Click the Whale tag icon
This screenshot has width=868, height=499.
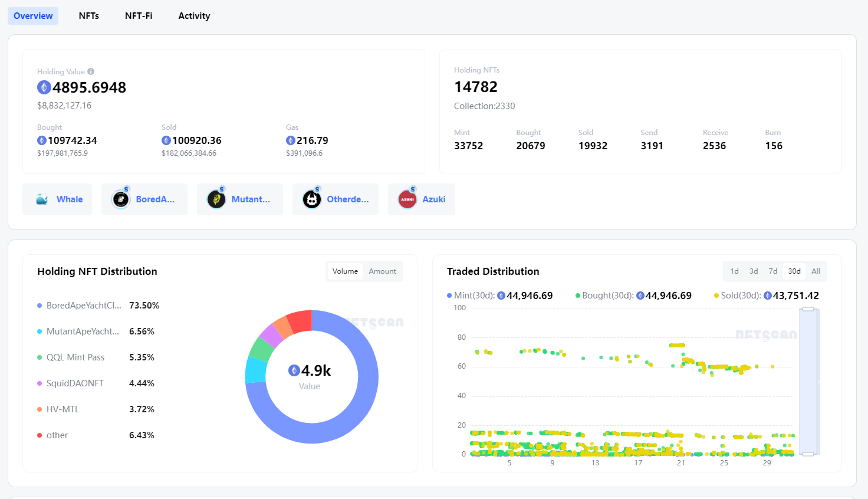point(42,199)
